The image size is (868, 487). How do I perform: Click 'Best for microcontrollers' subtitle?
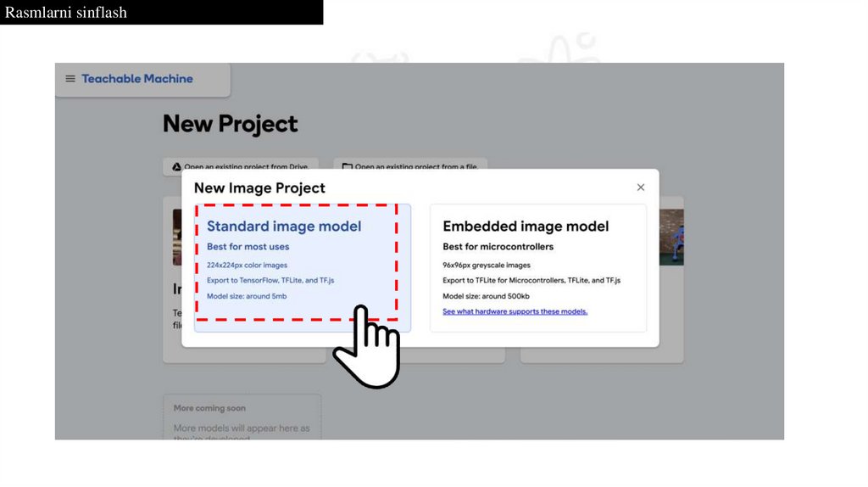498,247
